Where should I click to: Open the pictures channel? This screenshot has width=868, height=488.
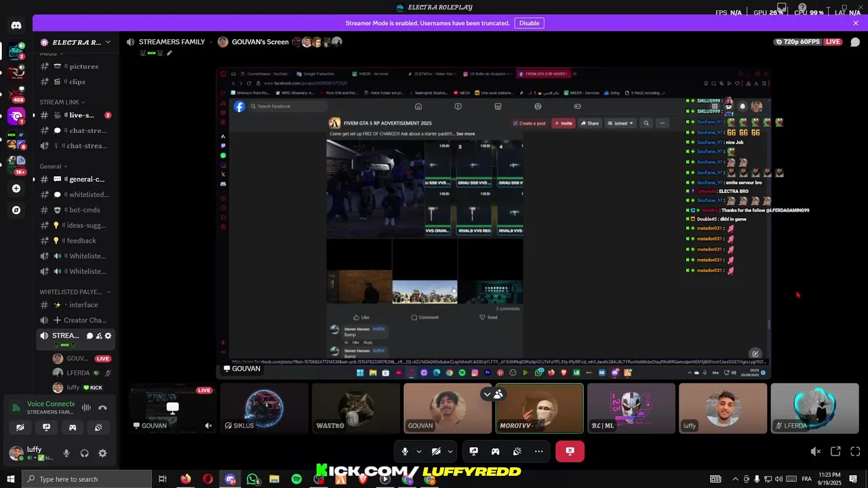76,66
